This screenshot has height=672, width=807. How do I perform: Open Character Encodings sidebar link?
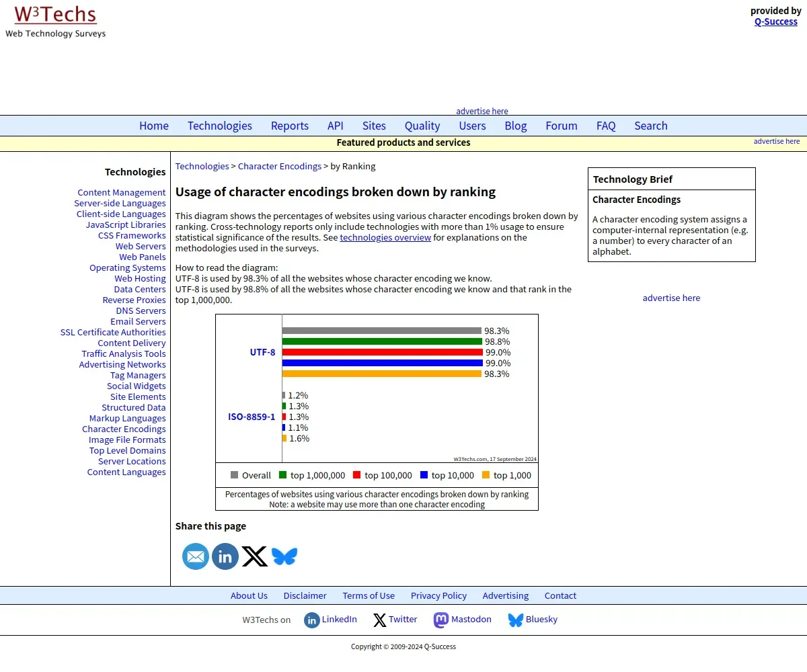pos(124,429)
